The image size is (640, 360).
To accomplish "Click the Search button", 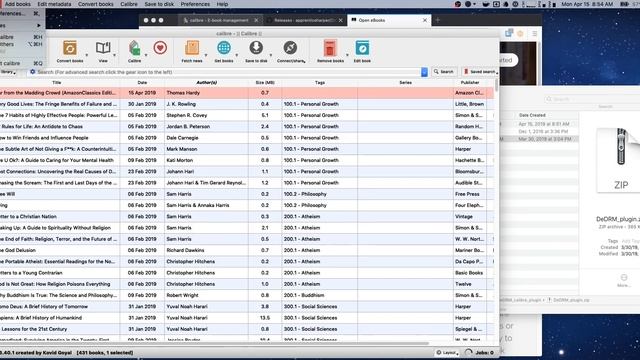I will 444,72.
